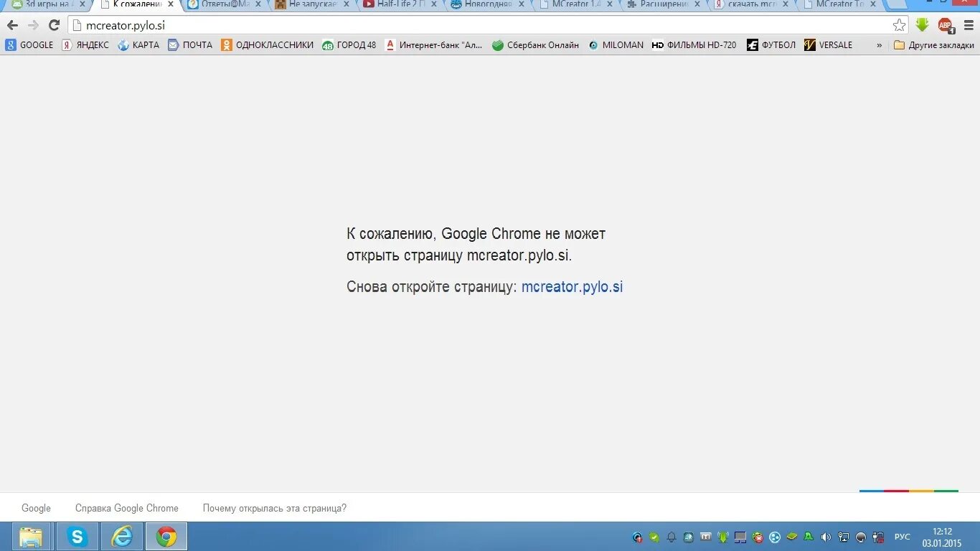The height and width of the screenshot is (551, 980).
Task: Click the Chrome taskbar button
Action: [166, 537]
